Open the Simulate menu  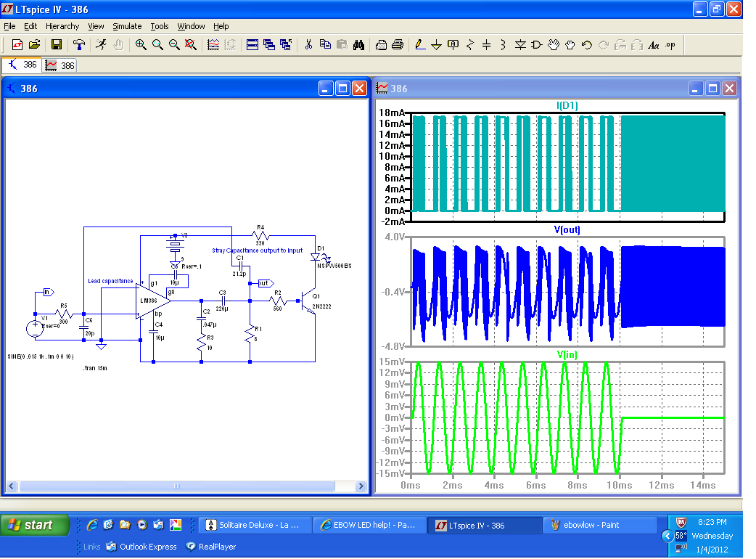[127, 26]
